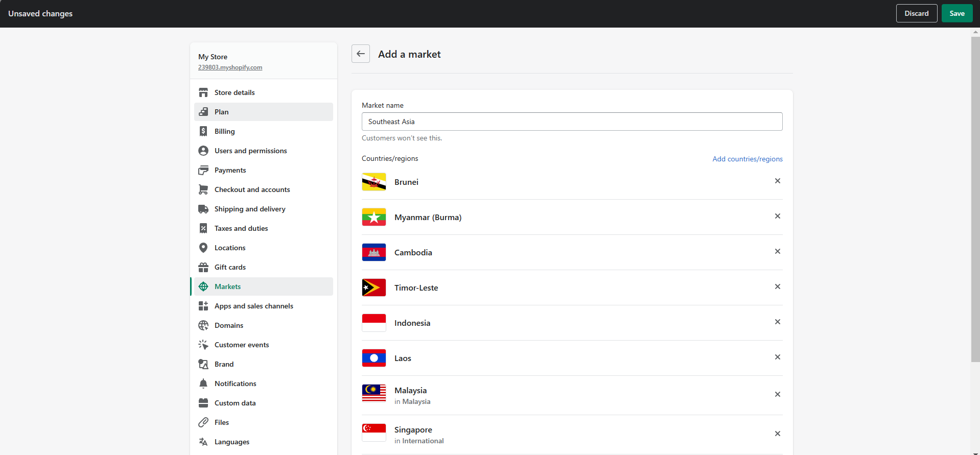Click the Market name input field

(x=572, y=122)
